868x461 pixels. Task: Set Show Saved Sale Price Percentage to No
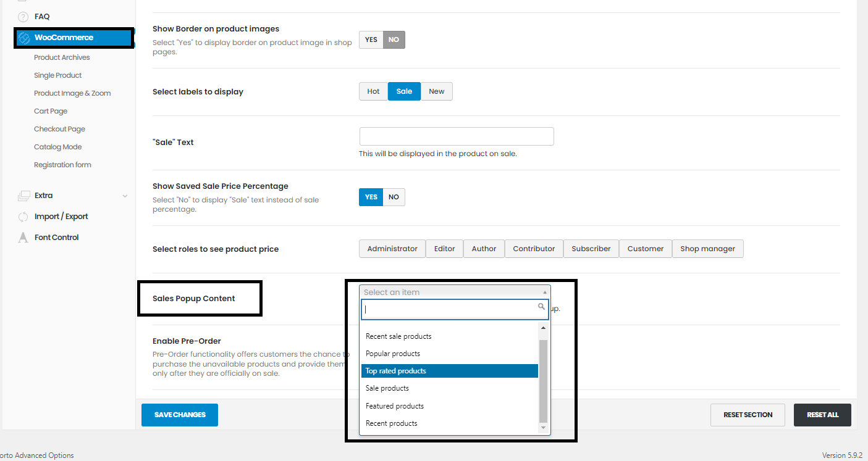(x=394, y=197)
